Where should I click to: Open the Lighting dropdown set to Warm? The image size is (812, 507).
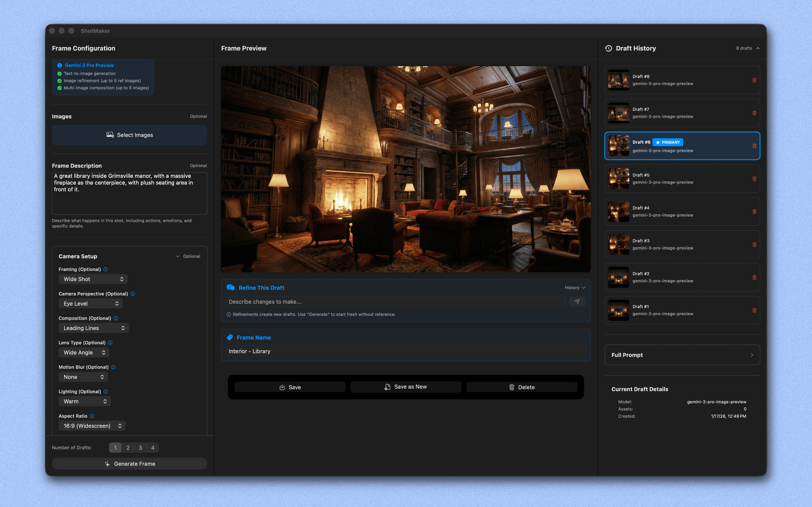[x=85, y=401]
